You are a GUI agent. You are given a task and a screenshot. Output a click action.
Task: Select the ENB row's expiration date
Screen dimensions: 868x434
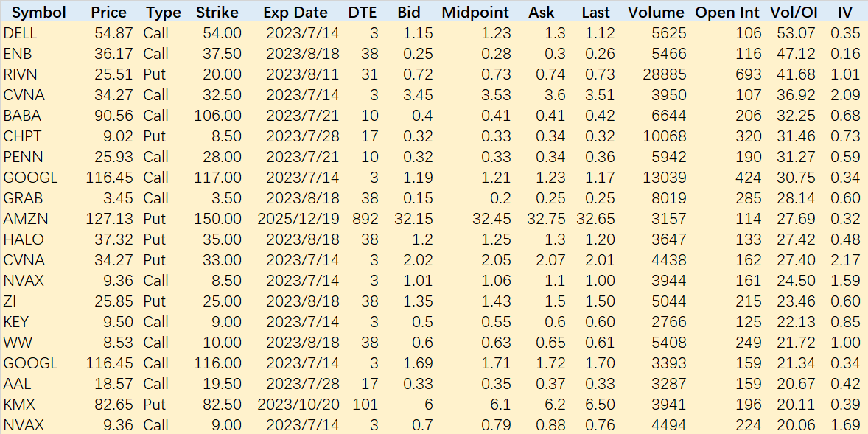pyautogui.click(x=302, y=54)
